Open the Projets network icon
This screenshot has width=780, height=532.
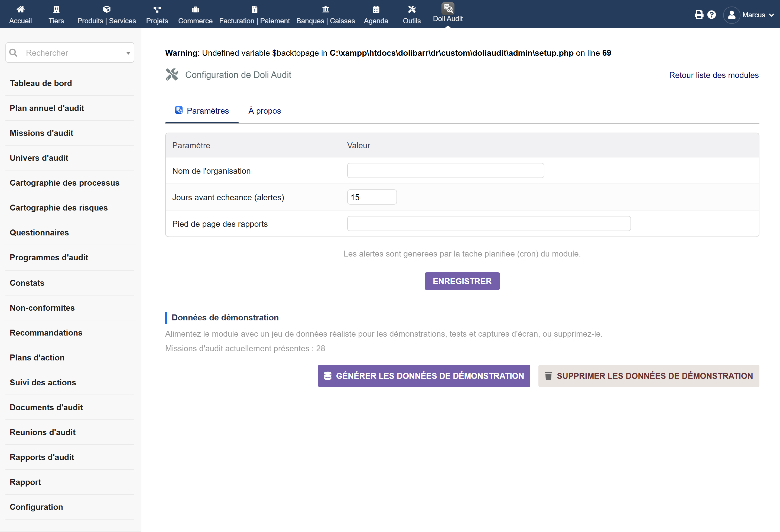[x=157, y=9]
